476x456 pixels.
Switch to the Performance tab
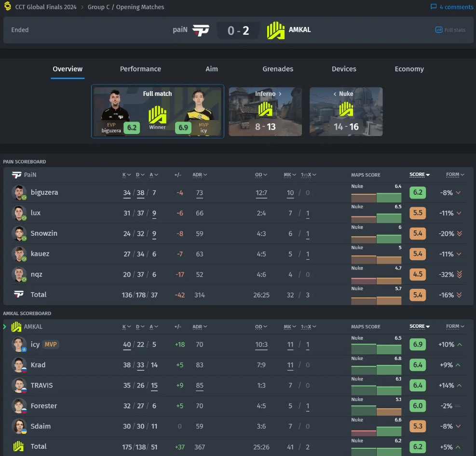pyautogui.click(x=140, y=69)
